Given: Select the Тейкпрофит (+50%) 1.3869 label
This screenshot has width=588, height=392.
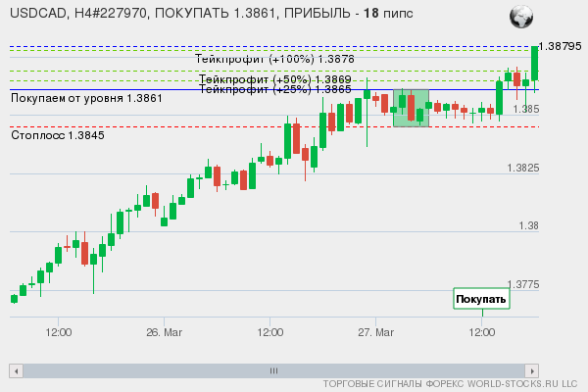Looking at the screenshot, I should (x=274, y=79).
